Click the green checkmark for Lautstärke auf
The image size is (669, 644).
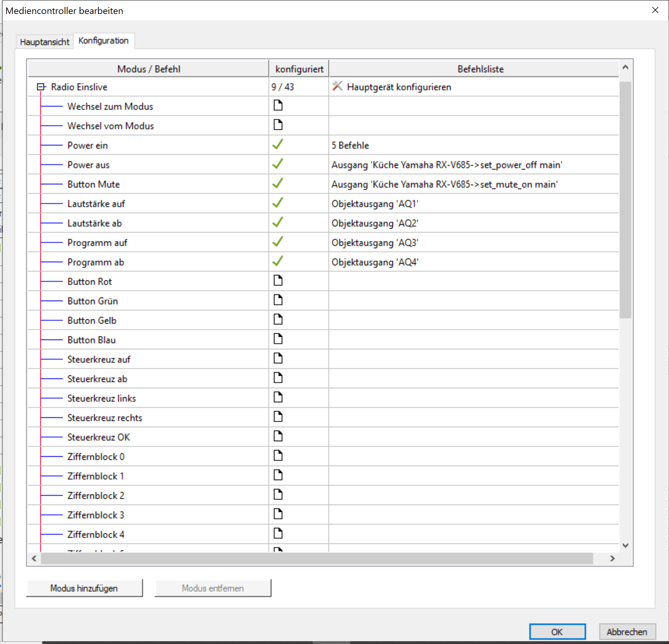click(x=278, y=203)
